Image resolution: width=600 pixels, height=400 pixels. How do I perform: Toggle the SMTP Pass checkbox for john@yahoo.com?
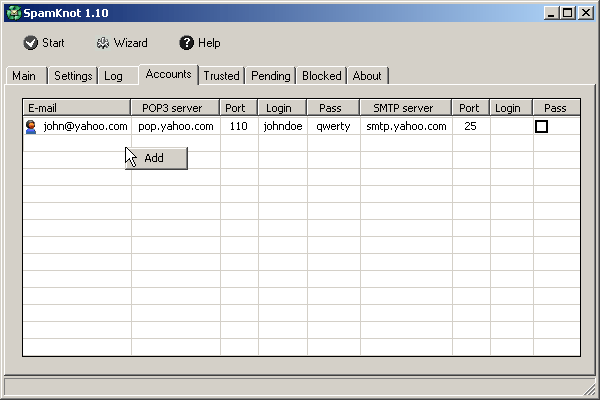541,127
